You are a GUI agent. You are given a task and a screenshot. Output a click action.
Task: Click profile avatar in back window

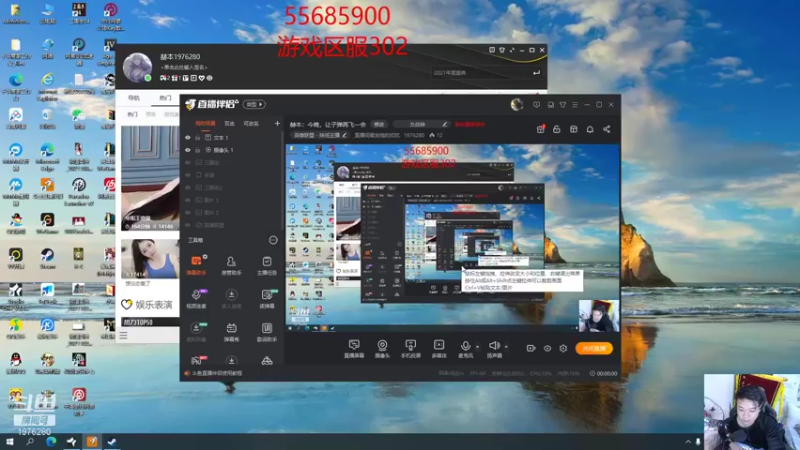(x=137, y=67)
